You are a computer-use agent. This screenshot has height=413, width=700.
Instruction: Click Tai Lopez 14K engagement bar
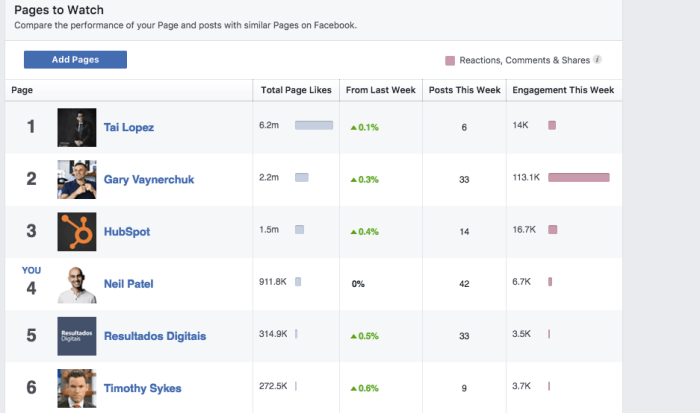click(552, 125)
